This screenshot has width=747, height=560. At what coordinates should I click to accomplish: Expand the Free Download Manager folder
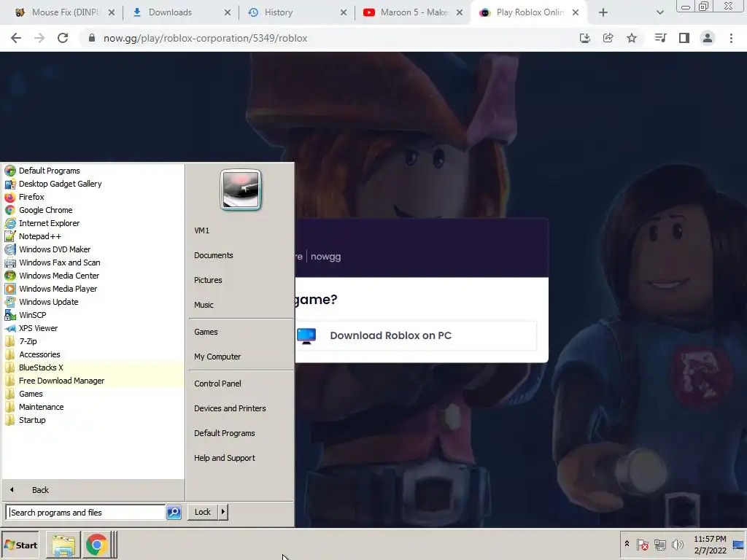coord(93,381)
